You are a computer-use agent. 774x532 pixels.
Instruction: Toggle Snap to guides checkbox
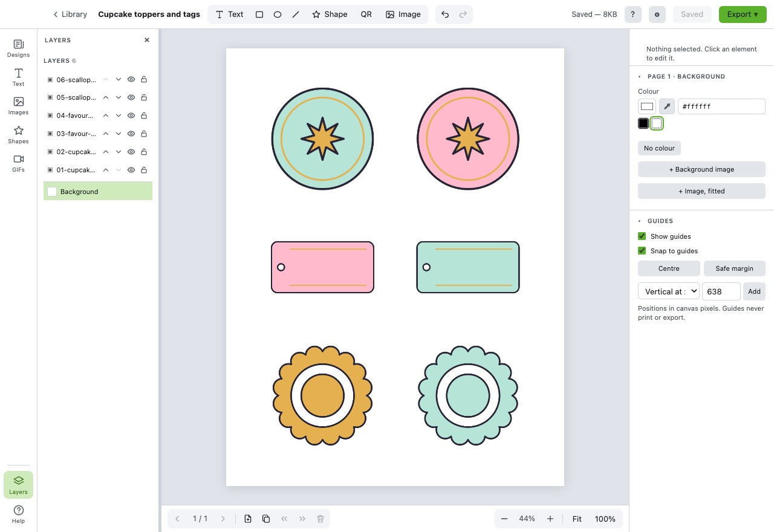coord(642,251)
